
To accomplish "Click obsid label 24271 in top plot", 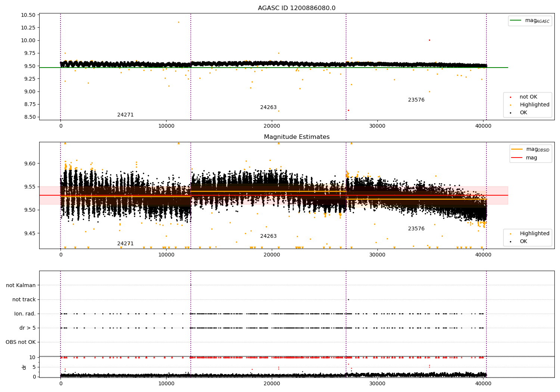I will pos(125,115).
